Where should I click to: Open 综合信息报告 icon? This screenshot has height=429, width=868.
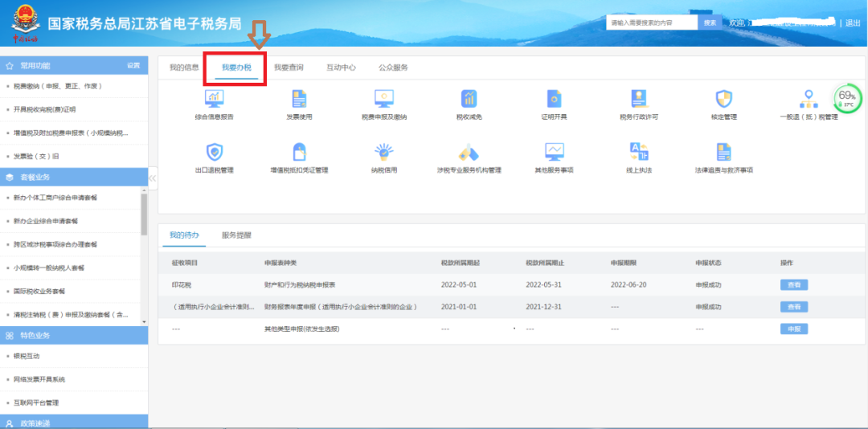pos(215,99)
